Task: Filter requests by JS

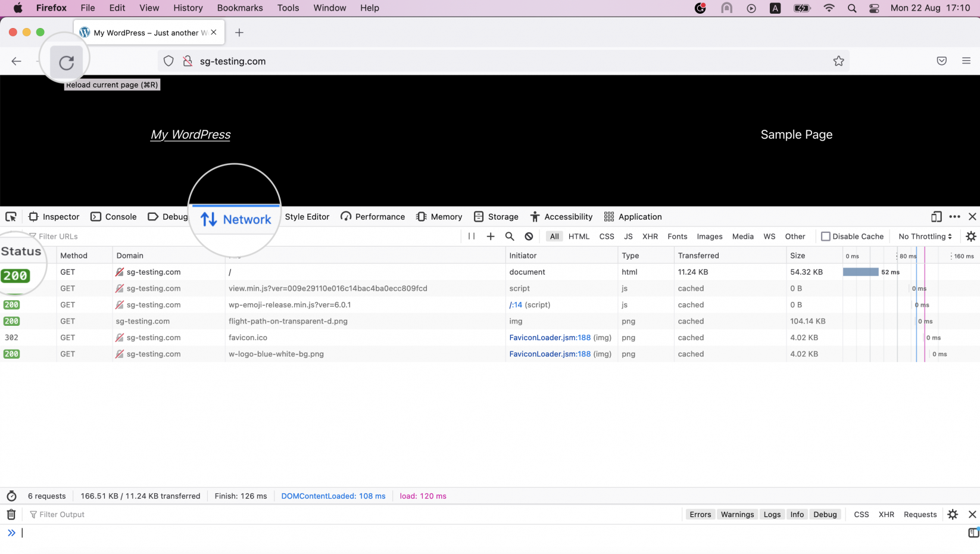Action: 628,236
